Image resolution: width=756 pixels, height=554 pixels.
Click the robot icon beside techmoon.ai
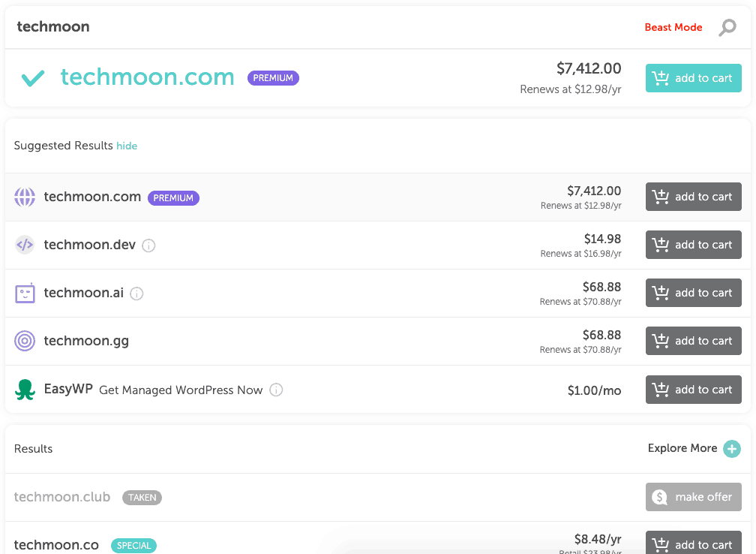pyautogui.click(x=25, y=293)
